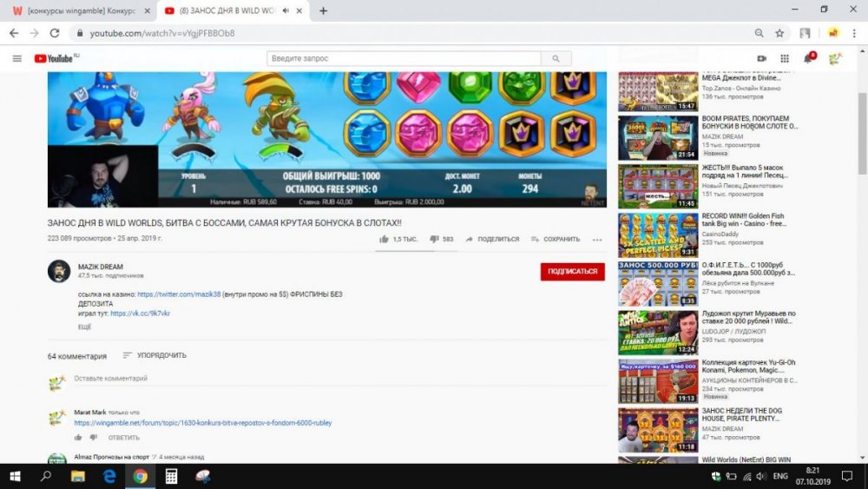
Task: Click the magnifier search button
Action: pyautogui.click(x=556, y=58)
